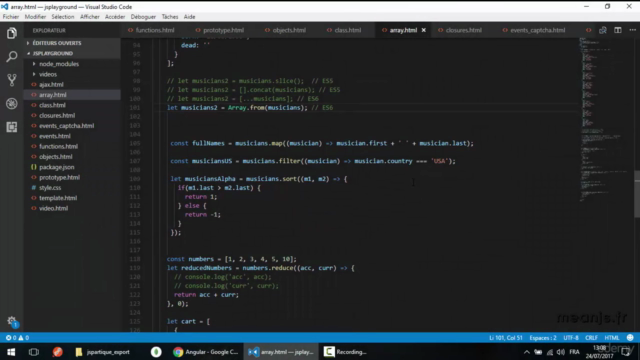Open the Tâches menu
This screenshot has height=360, width=640.
[x=170, y=17]
